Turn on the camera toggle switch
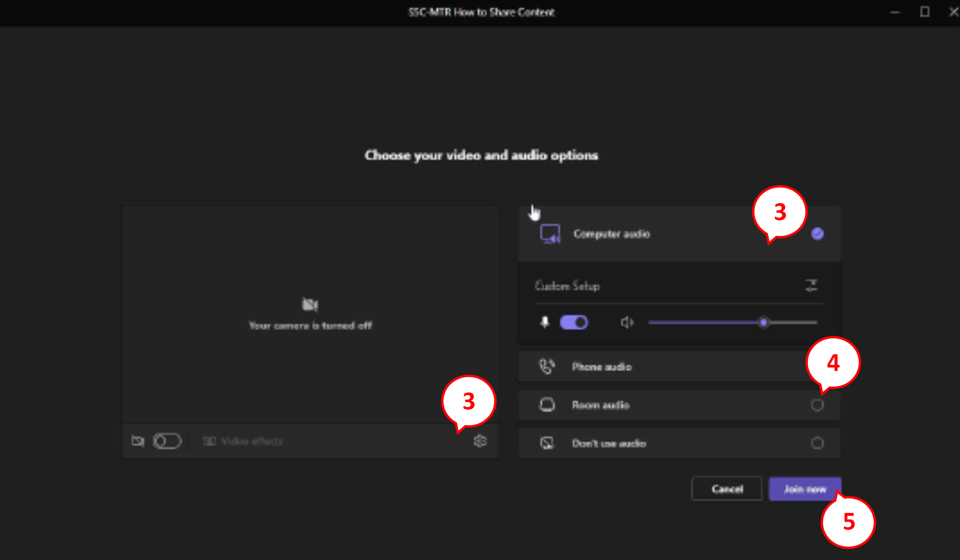Image resolution: width=960 pixels, height=560 pixels. click(x=167, y=441)
